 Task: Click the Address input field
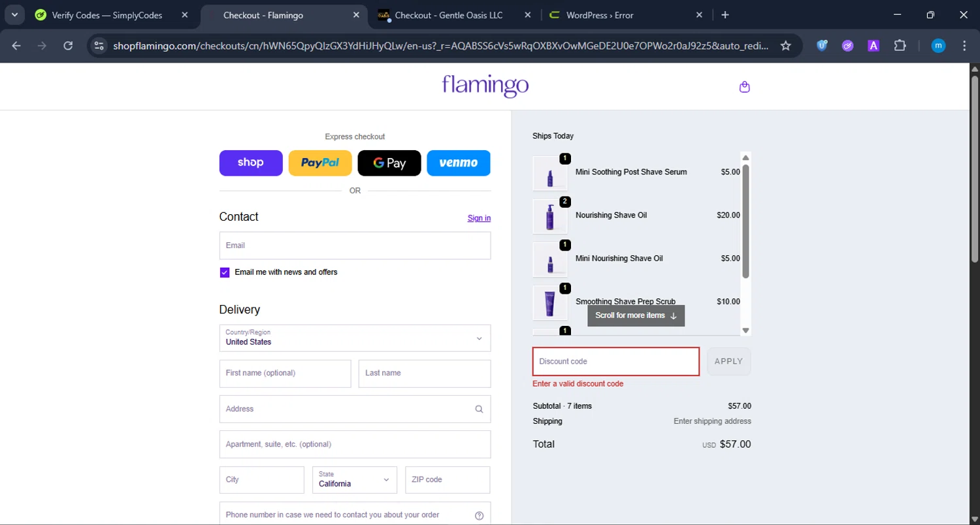[355, 409]
